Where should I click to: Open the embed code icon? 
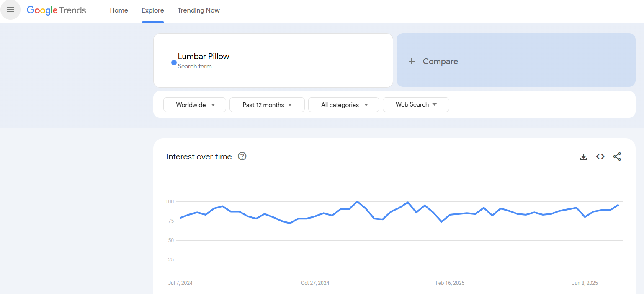[600, 156]
